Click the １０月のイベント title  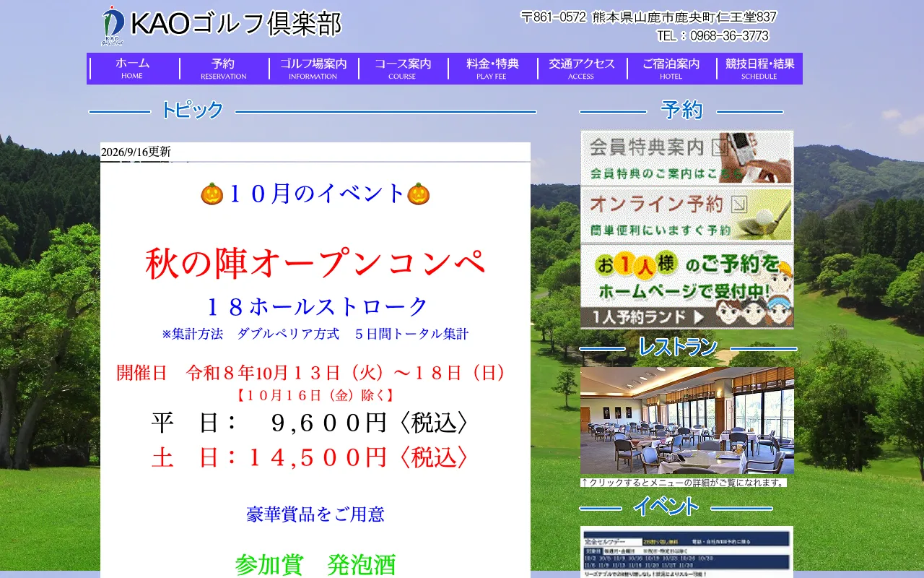pyautogui.click(x=315, y=194)
